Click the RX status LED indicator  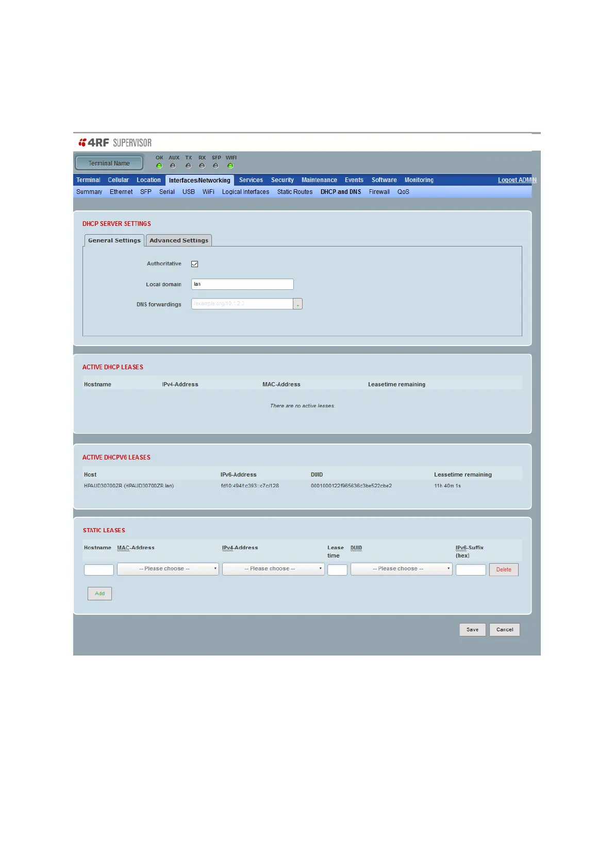[202, 166]
